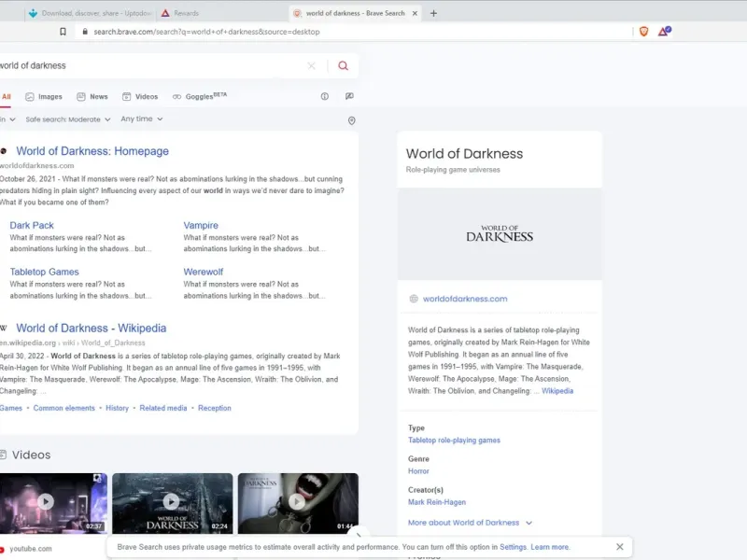747x560 pixels.
Task: Open Brave Rewards triangle icon in toolbar
Action: [x=664, y=32]
